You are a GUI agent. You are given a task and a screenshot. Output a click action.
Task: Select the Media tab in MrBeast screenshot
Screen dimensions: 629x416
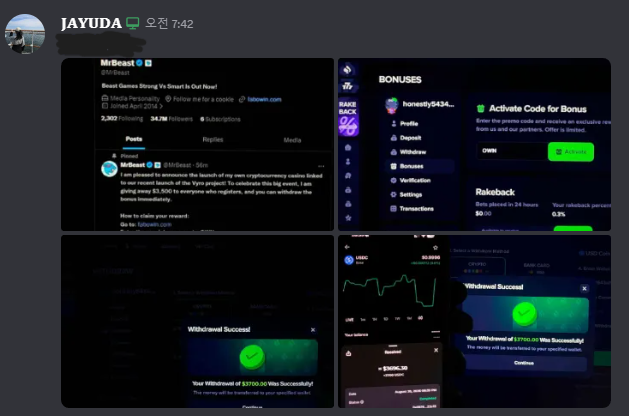[x=292, y=140]
